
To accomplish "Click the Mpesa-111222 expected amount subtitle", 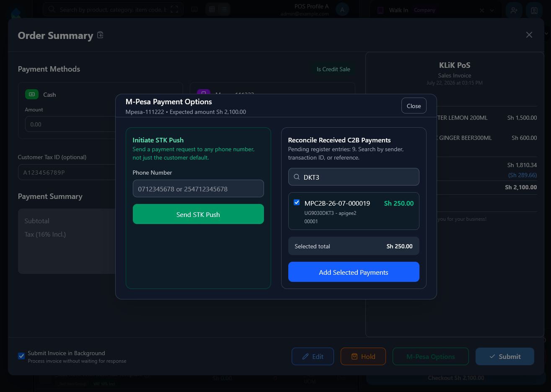I will point(186,112).
